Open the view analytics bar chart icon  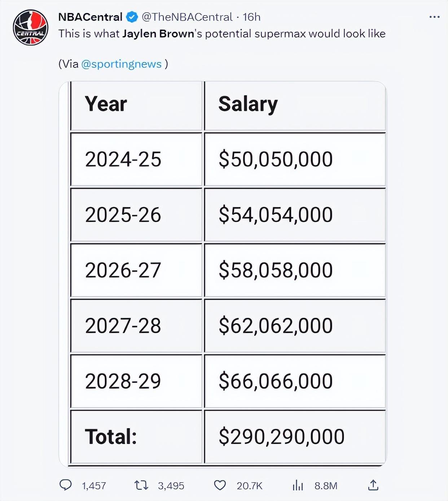click(x=298, y=485)
